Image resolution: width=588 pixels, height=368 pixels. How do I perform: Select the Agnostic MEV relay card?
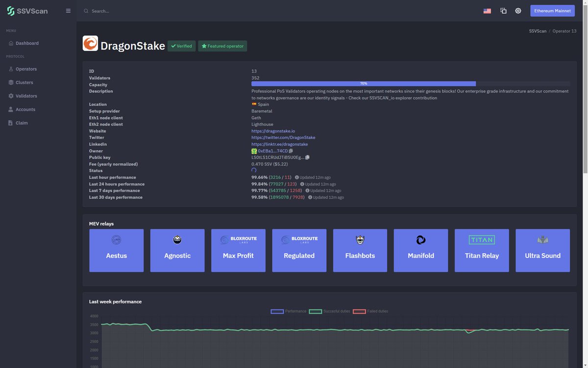pyautogui.click(x=177, y=251)
